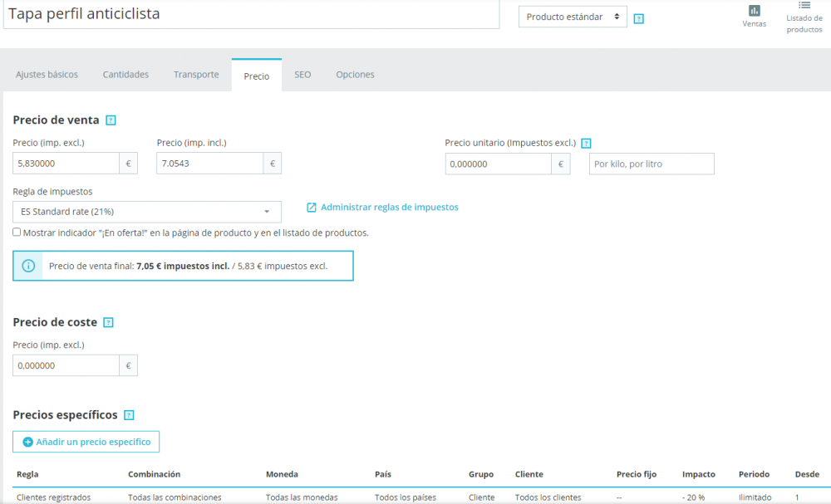This screenshot has height=504, width=831.
Task: Switch to the SEO tab
Action: (x=302, y=74)
